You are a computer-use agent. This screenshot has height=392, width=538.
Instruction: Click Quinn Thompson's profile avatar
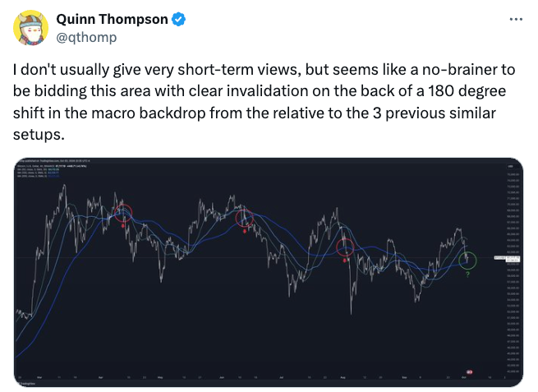(x=30, y=28)
